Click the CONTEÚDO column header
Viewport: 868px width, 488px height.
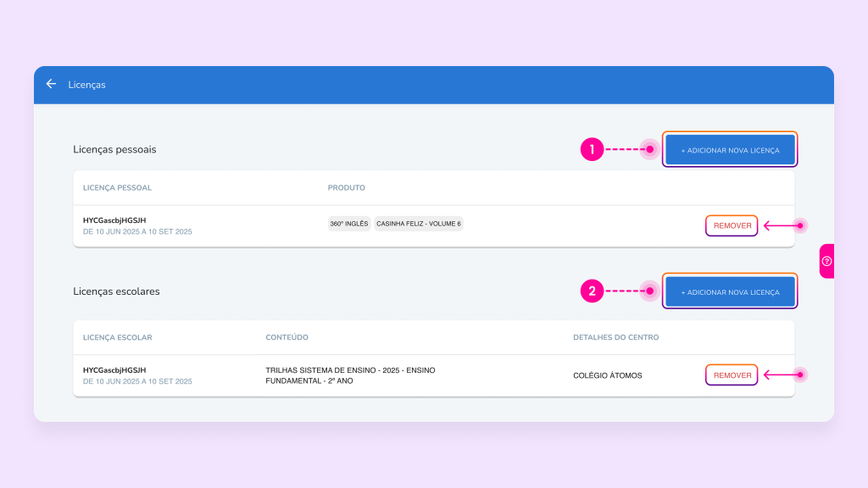[x=287, y=337]
